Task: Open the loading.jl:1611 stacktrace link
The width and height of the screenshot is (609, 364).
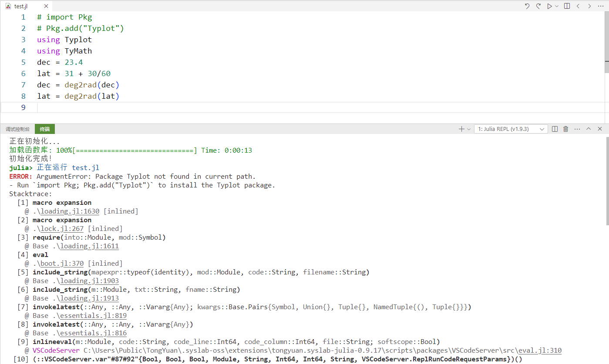Action: click(90, 246)
